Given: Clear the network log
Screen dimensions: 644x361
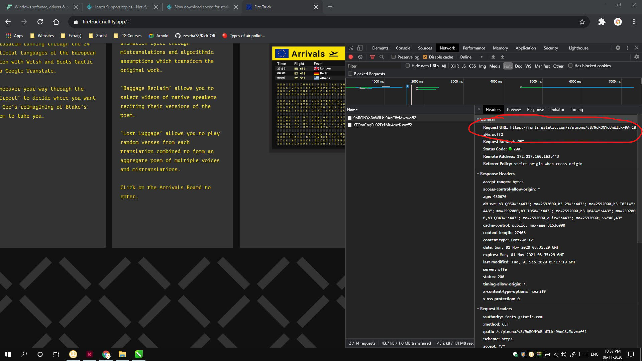Looking at the screenshot, I should pos(360,57).
